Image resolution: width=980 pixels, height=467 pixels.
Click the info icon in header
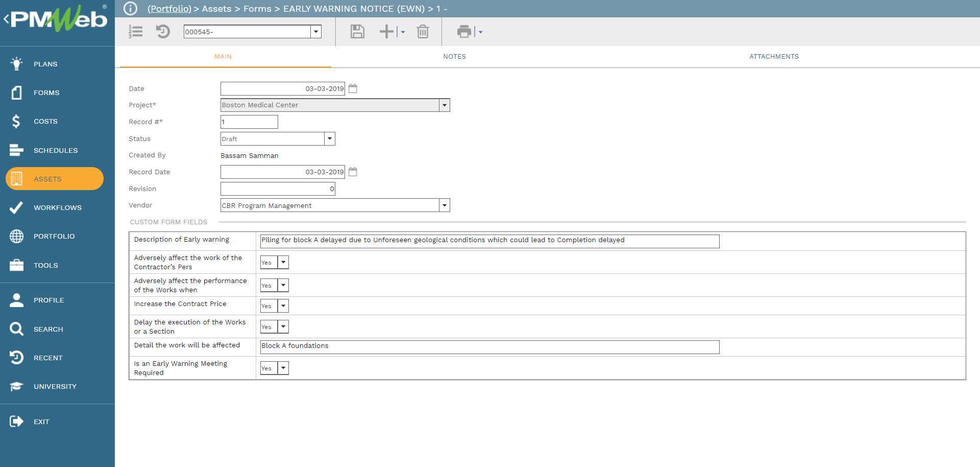pos(131,9)
